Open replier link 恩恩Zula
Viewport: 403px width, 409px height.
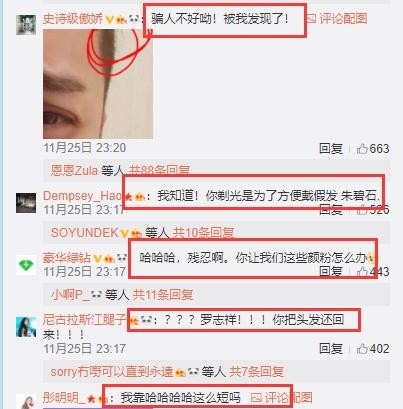tap(74, 170)
